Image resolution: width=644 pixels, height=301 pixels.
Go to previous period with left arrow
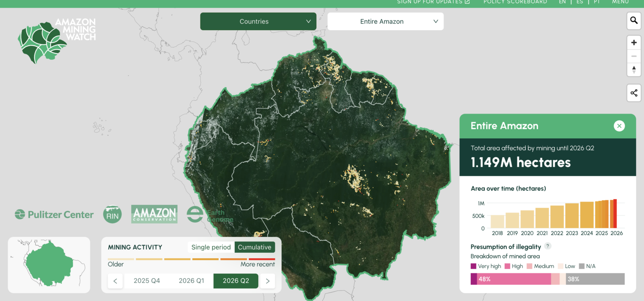pos(115,281)
